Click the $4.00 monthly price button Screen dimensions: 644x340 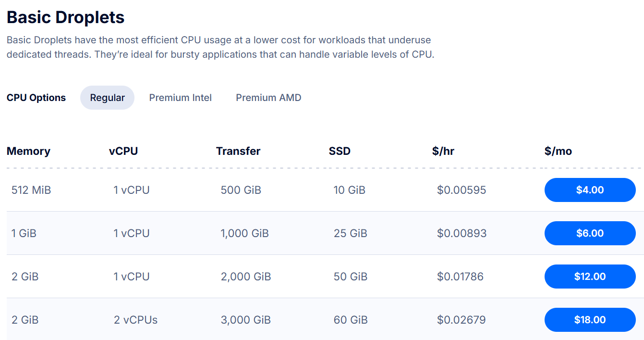point(590,190)
